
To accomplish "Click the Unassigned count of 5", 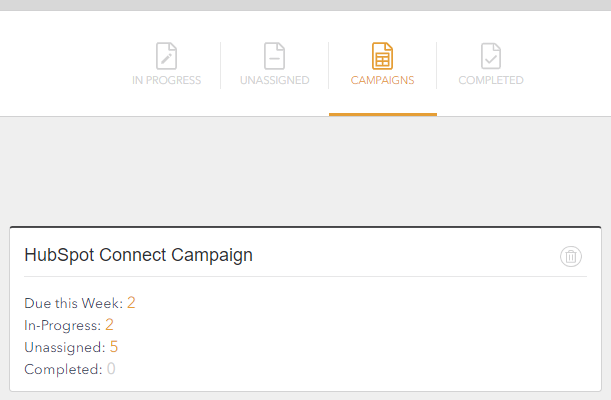I will 114,347.
